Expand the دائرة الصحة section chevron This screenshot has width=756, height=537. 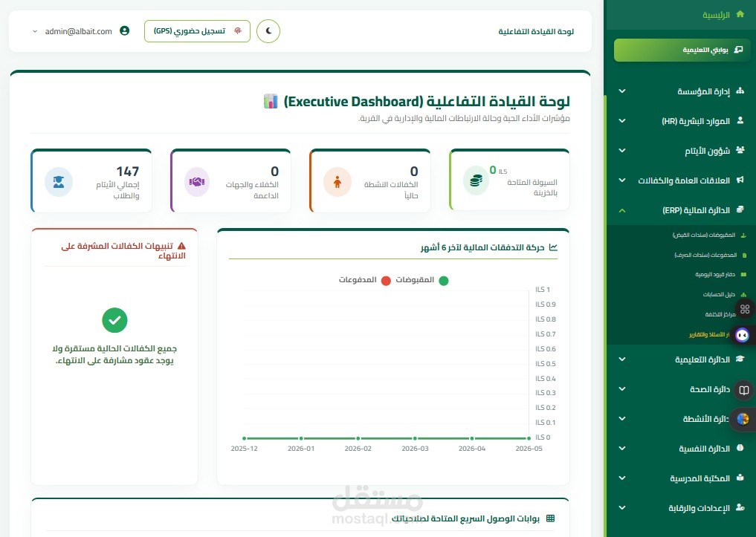[622, 389]
